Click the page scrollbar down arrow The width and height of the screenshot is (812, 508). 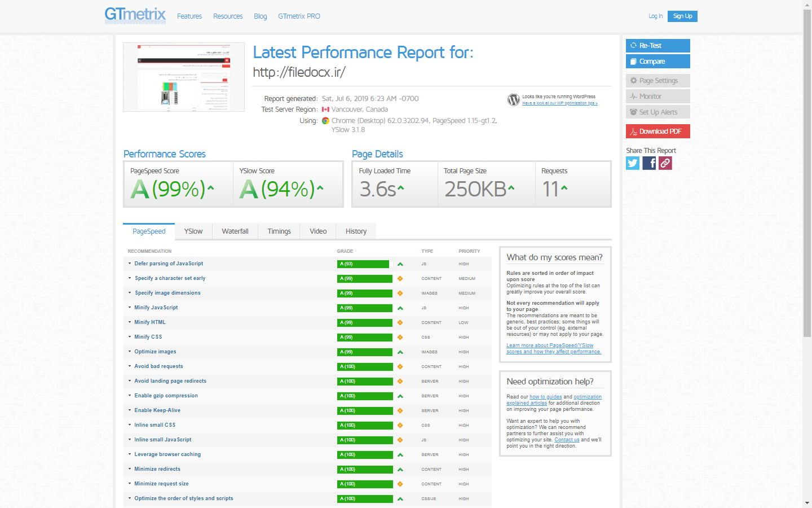[807, 503]
